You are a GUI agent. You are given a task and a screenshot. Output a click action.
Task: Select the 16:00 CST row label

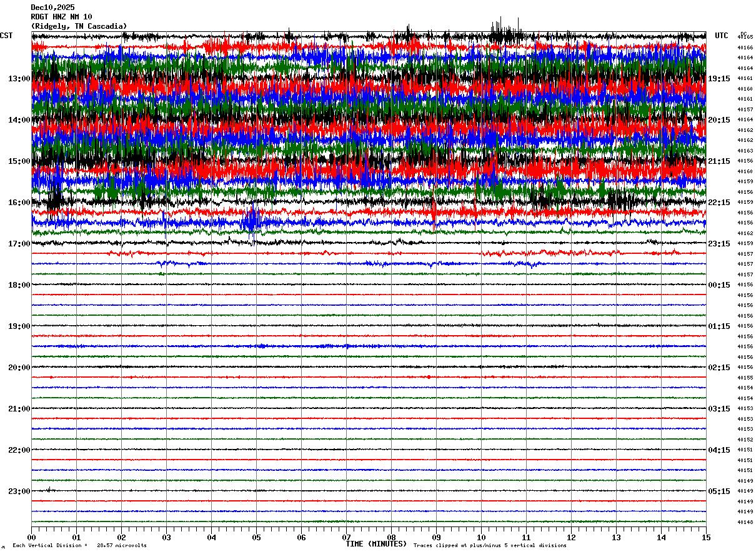click(x=19, y=203)
